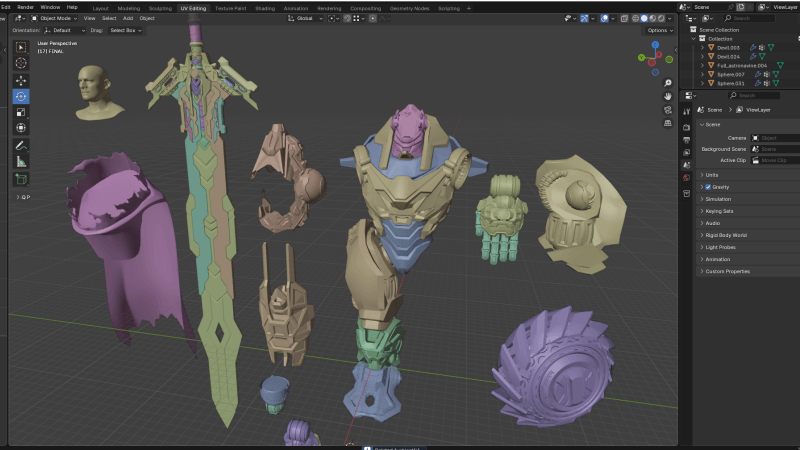The width and height of the screenshot is (800, 450).
Task: Toggle the Gravity checkbox
Action: [x=708, y=187]
